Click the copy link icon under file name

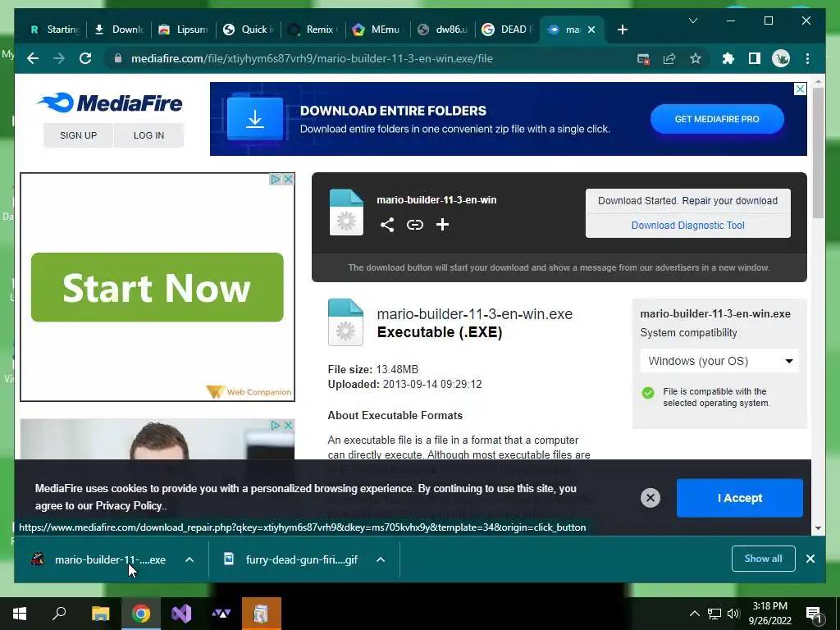pos(414,225)
